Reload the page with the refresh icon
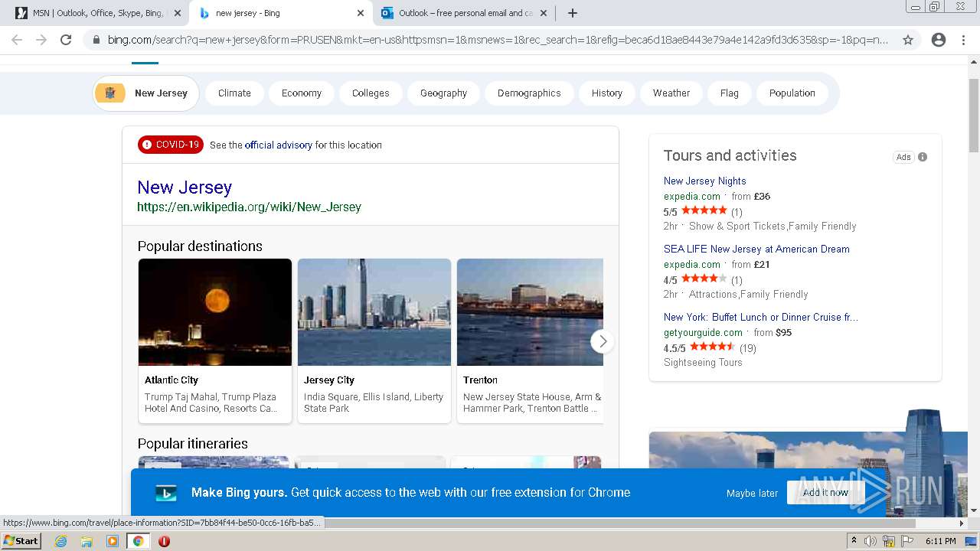980x551 pixels. coord(66,40)
